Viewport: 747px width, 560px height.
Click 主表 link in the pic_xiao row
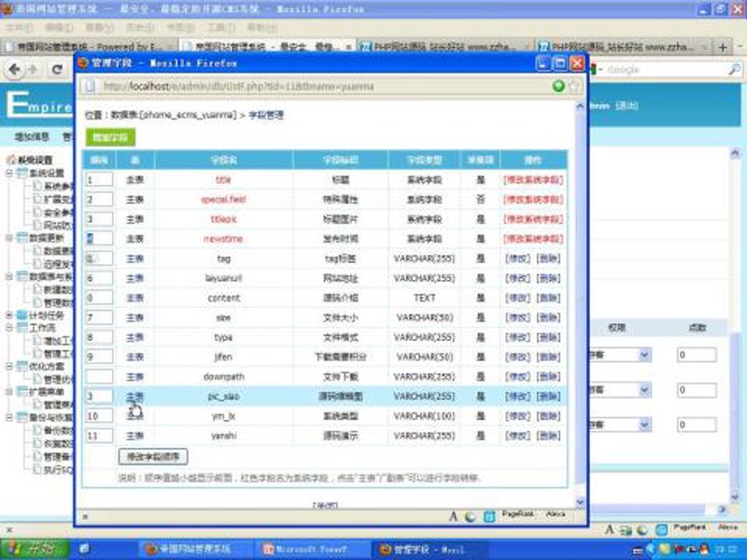click(134, 396)
